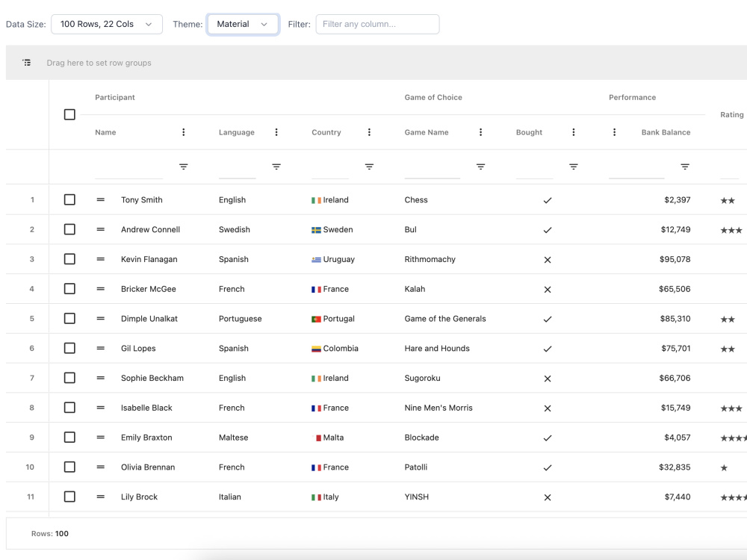Click the Bank Balance filter icon
This screenshot has width=747, height=560.
pyautogui.click(x=685, y=167)
